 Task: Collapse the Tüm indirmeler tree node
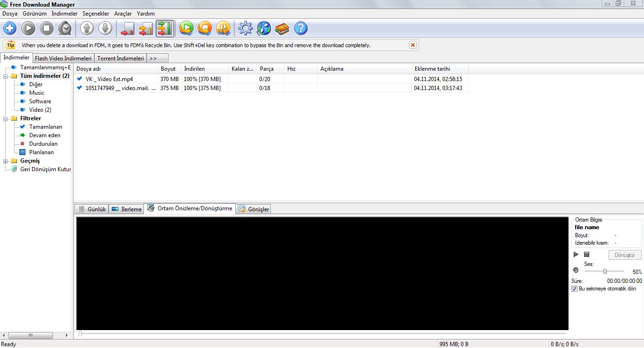click(6, 76)
